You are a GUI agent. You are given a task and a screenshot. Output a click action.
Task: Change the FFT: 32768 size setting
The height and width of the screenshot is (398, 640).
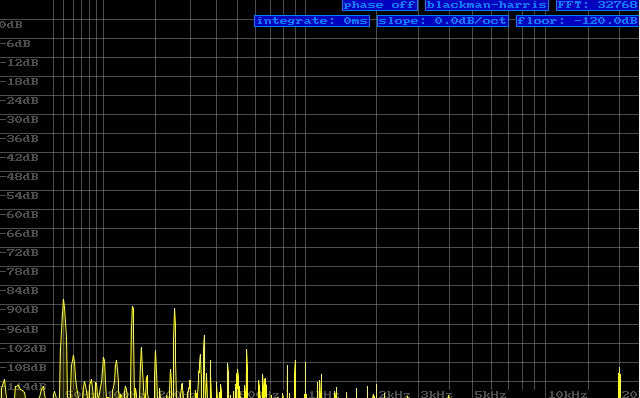598,5
